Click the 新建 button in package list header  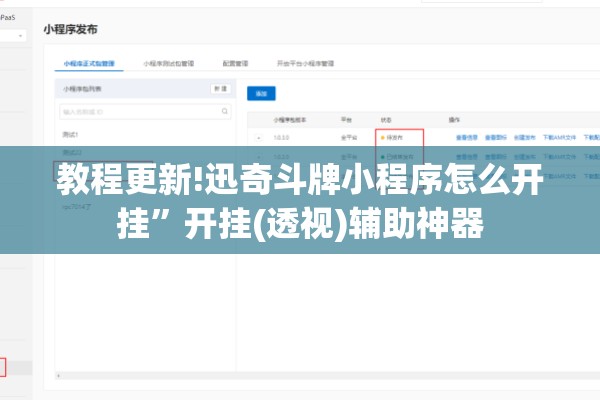click(220, 89)
